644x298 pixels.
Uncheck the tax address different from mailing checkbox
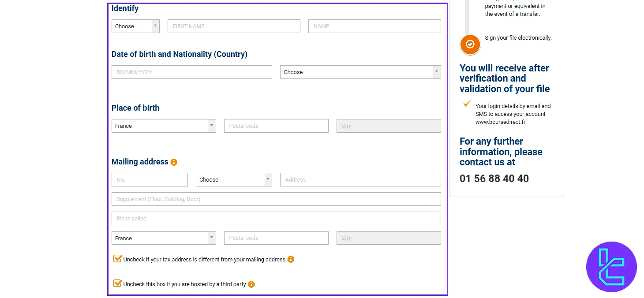click(x=117, y=258)
